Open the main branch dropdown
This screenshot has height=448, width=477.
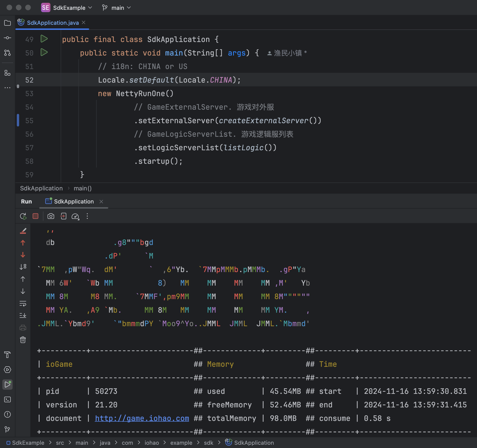tap(117, 8)
